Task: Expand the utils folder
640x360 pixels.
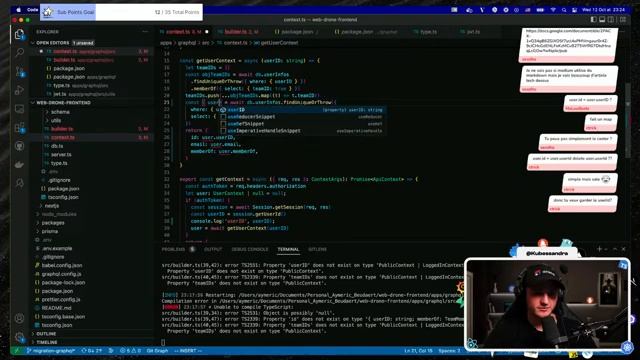Action: (x=56, y=120)
